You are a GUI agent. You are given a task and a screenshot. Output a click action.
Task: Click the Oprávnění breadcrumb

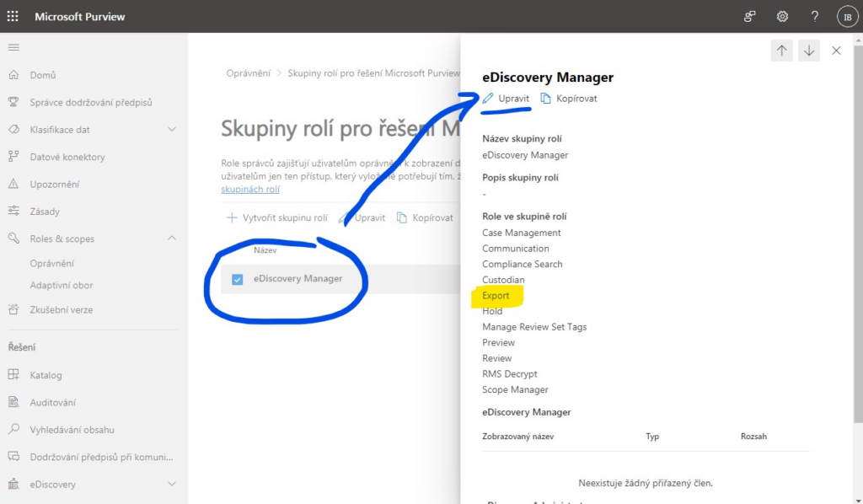click(249, 73)
